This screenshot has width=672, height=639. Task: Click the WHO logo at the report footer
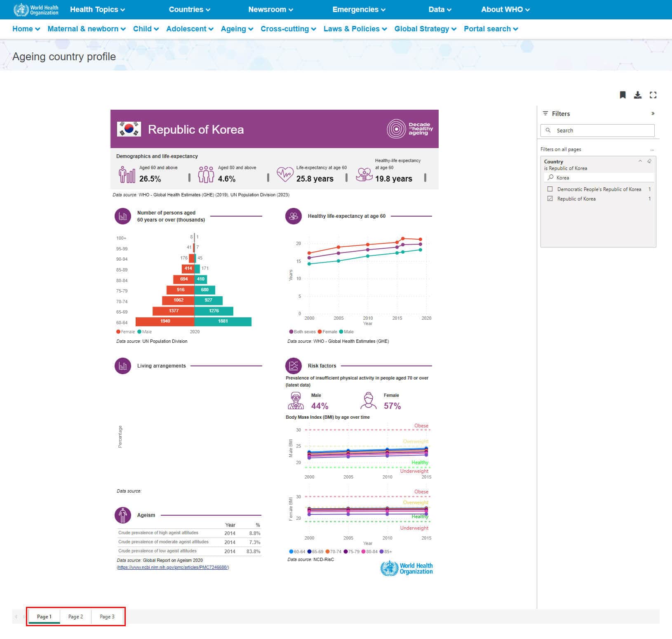click(x=406, y=568)
